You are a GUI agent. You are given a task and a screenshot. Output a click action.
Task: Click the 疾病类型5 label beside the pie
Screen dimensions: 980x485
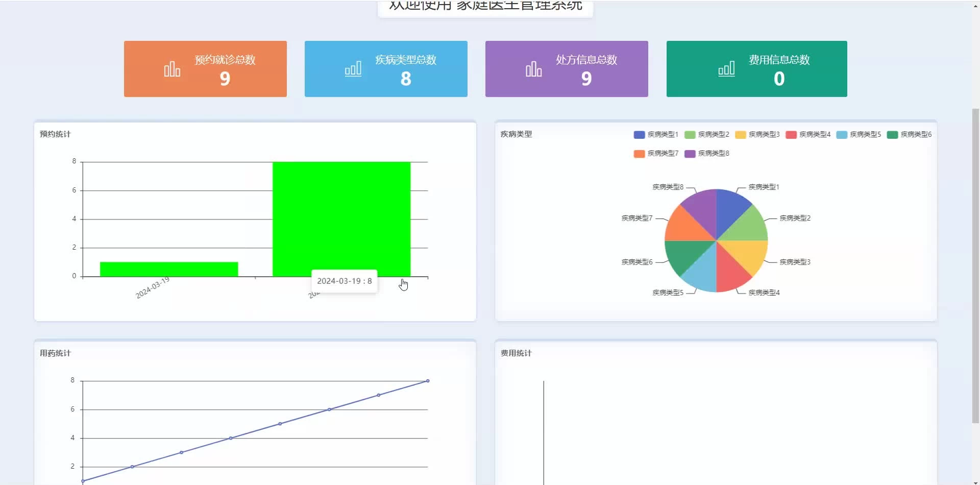tap(668, 293)
